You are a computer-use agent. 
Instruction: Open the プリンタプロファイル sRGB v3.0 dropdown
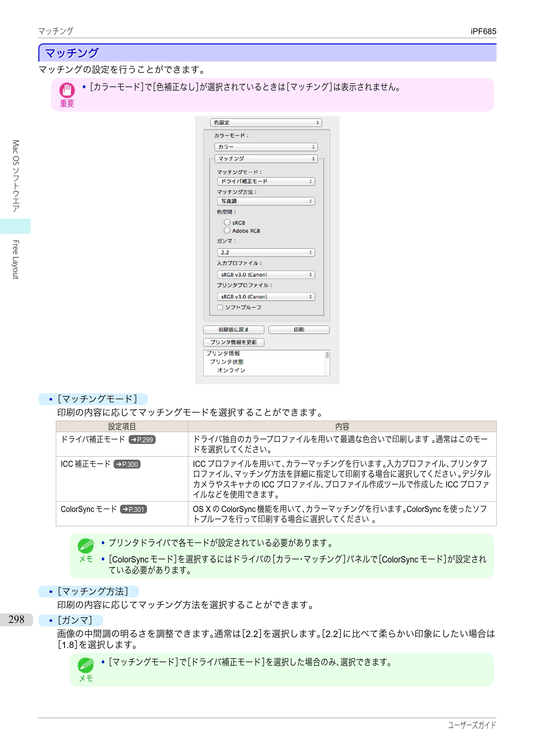click(266, 297)
